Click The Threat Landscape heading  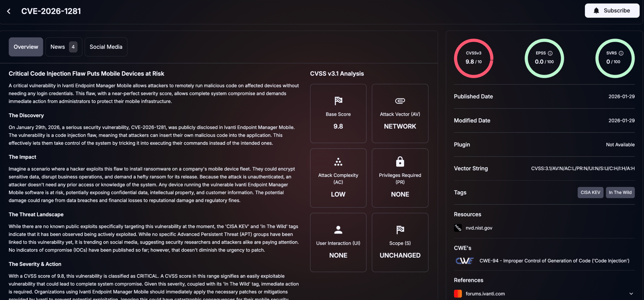click(36, 215)
